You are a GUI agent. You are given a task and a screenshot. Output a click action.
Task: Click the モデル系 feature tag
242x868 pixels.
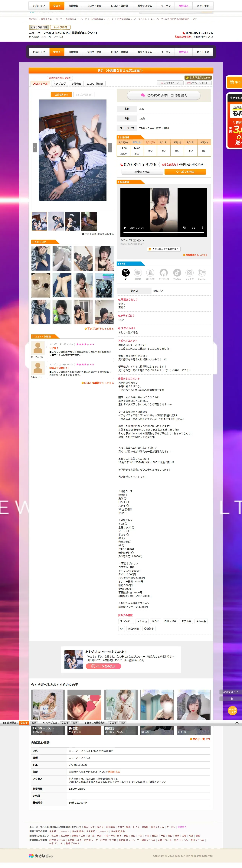pos(186,621)
